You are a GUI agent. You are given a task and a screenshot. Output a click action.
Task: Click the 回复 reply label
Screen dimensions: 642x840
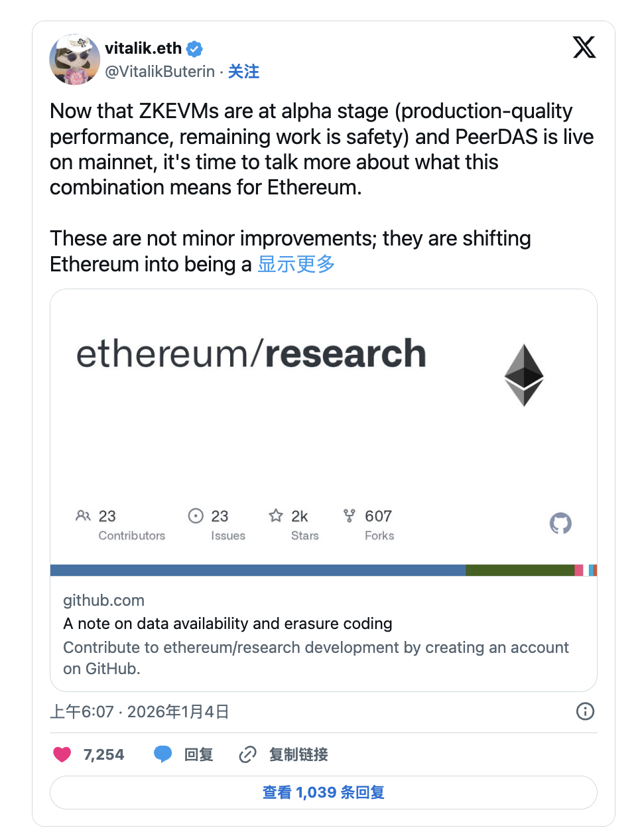pos(198,754)
